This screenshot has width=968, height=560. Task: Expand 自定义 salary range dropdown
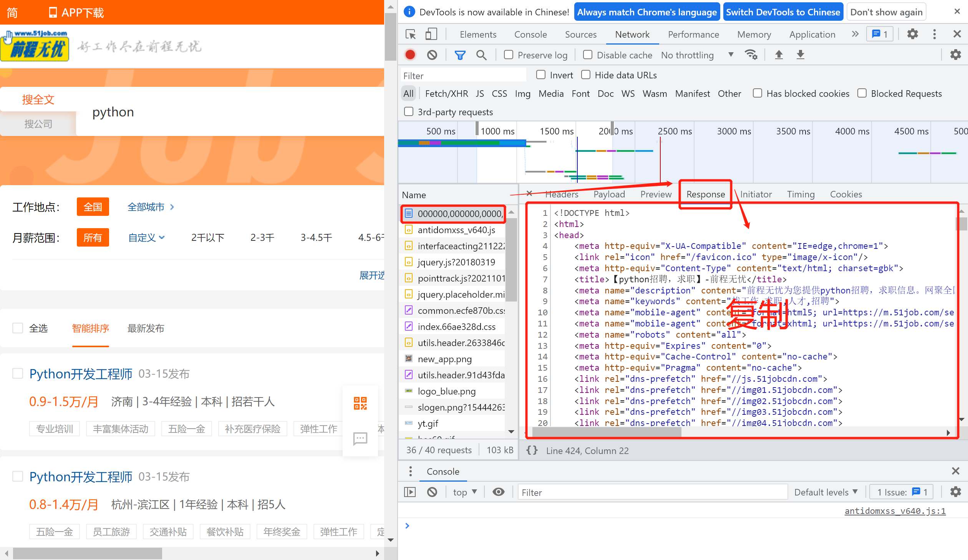click(146, 237)
